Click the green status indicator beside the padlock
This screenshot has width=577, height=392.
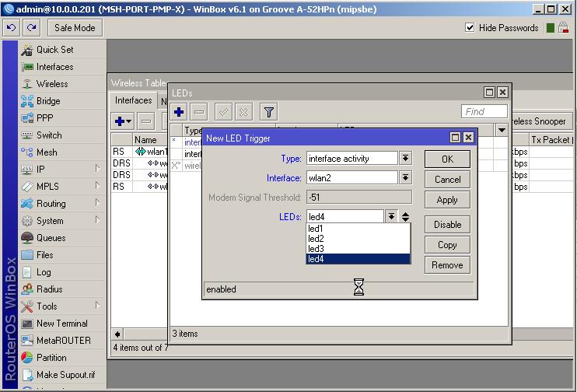coord(550,27)
